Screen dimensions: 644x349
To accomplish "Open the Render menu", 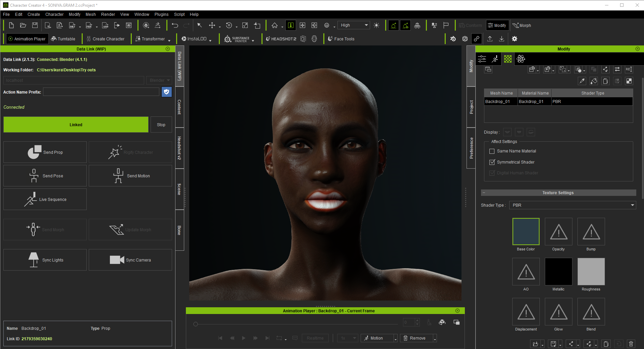I will point(108,14).
